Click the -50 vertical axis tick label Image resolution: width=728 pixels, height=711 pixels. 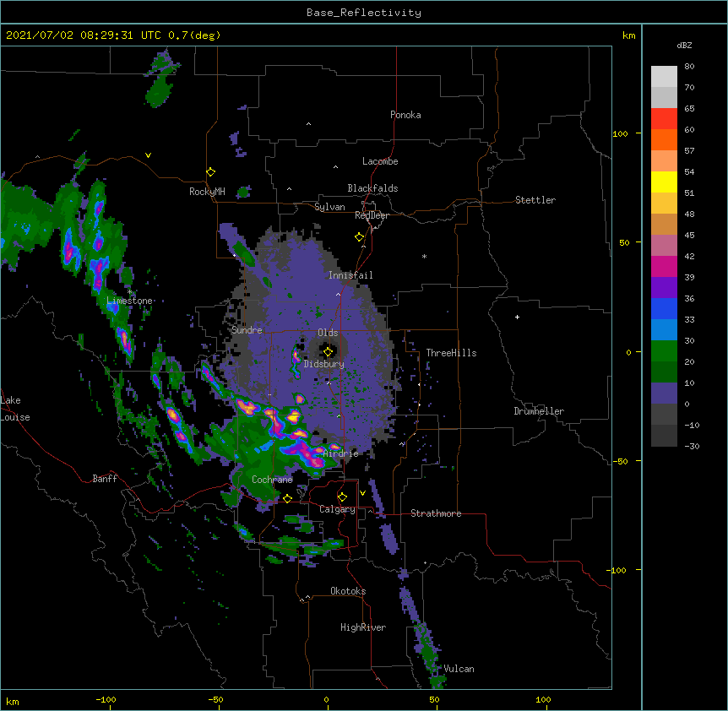[x=620, y=461]
